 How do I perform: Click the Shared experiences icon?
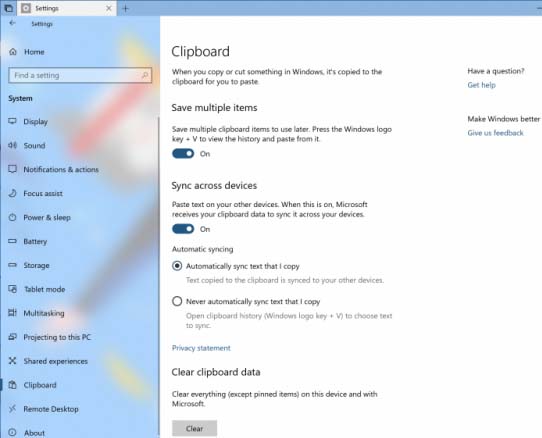(x=12, y=361)
